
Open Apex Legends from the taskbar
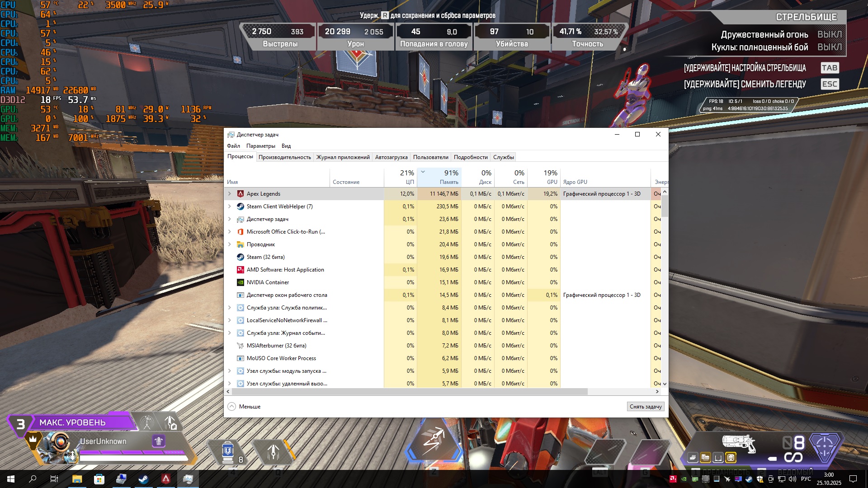point(166,479)
